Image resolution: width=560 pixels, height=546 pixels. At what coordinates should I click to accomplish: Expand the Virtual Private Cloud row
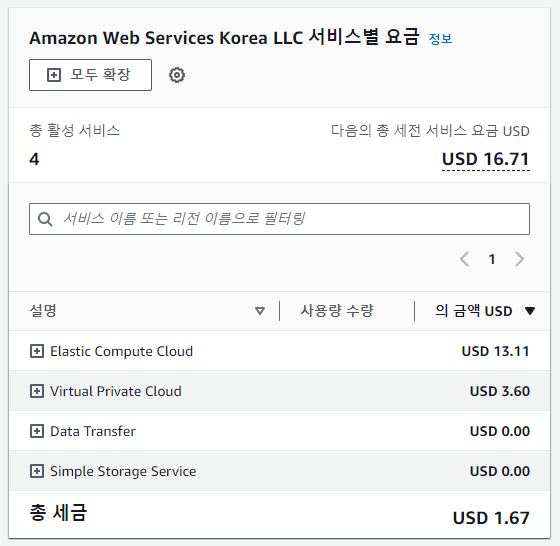[x=37, y=391]
